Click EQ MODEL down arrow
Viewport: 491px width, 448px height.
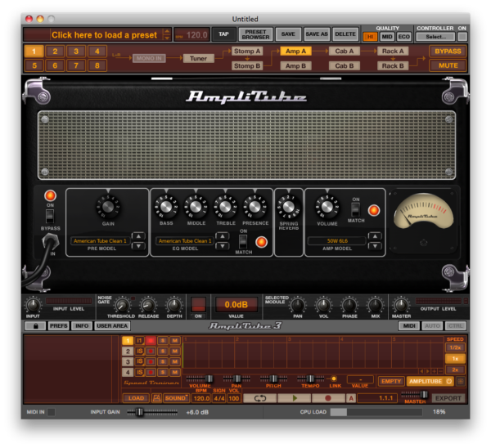coord(223,246)
